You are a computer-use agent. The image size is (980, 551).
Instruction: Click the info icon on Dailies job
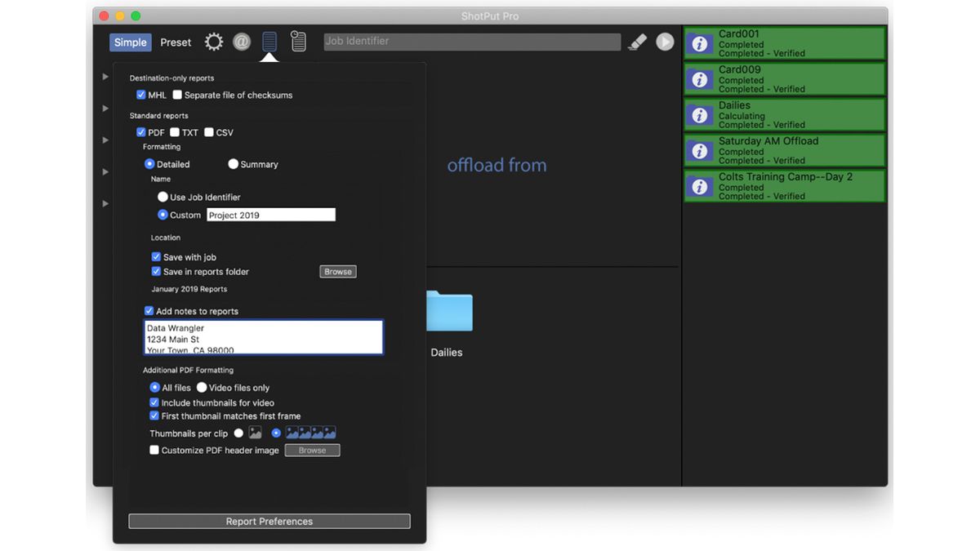point(700,114)
